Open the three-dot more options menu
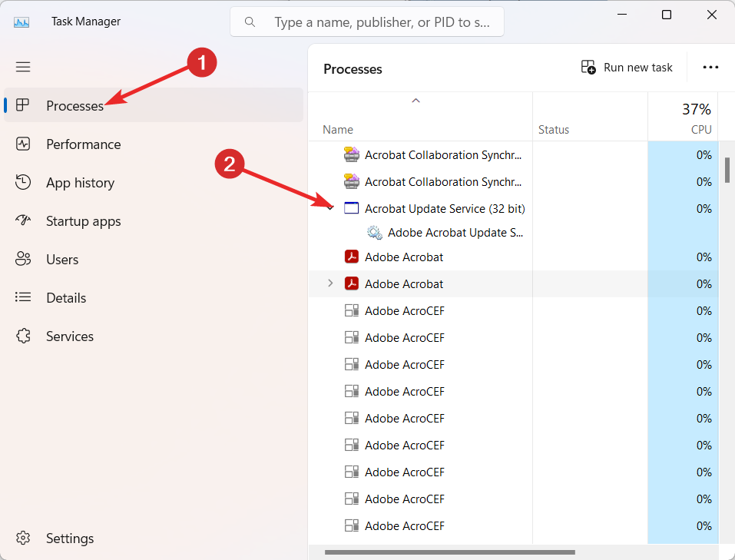This screenshot has height=560, width=735. point(710,68)
